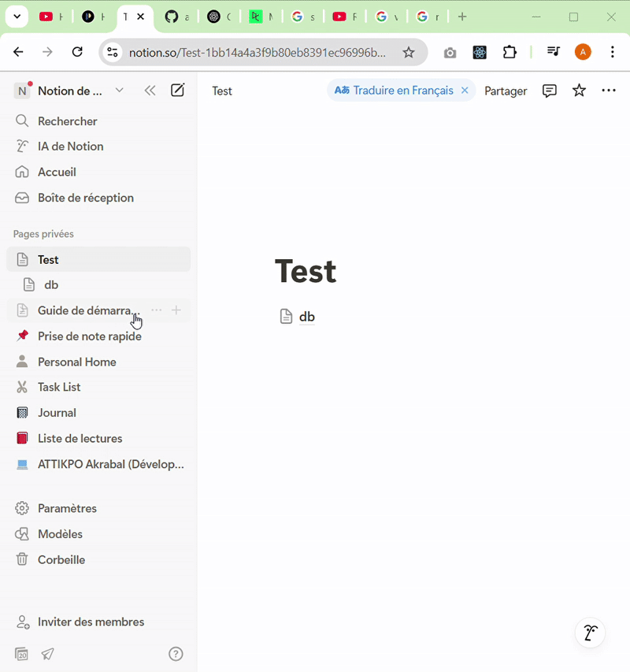
Task: Open media control icon in browser toolbar
Action: pyautogui.click(x=553, y=52)
